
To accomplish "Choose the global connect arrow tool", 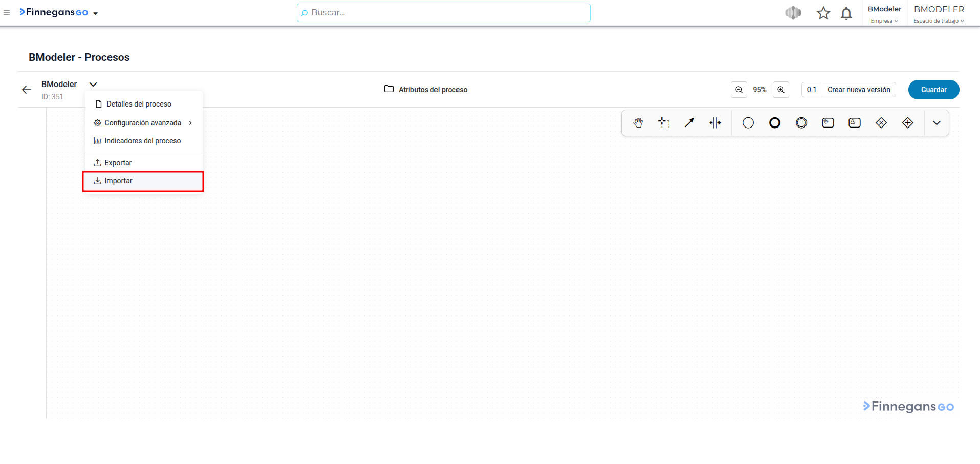I will point(690,123).
